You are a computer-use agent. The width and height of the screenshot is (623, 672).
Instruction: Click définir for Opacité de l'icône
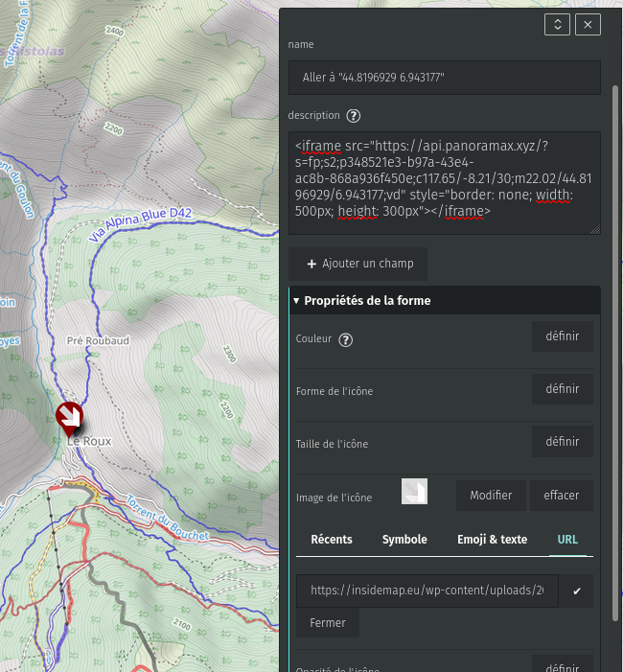click(563, 666)
